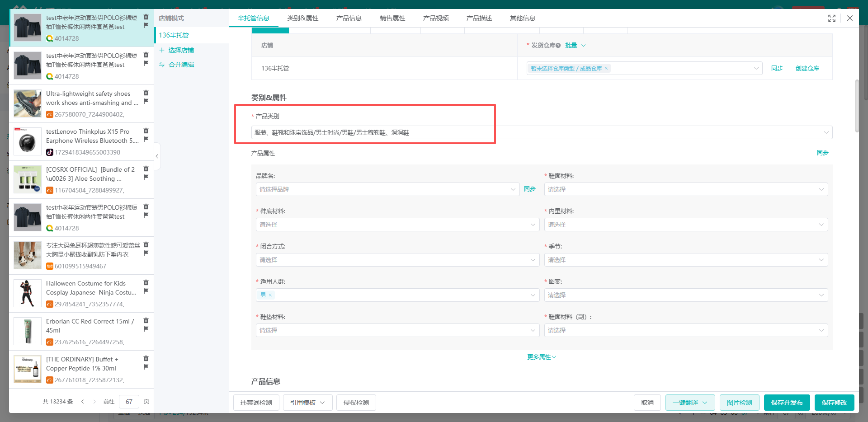Delete the testLenovo Thinkplus X15 Pro item
This screenshot has height=422, width=868.
click(146, 131)
